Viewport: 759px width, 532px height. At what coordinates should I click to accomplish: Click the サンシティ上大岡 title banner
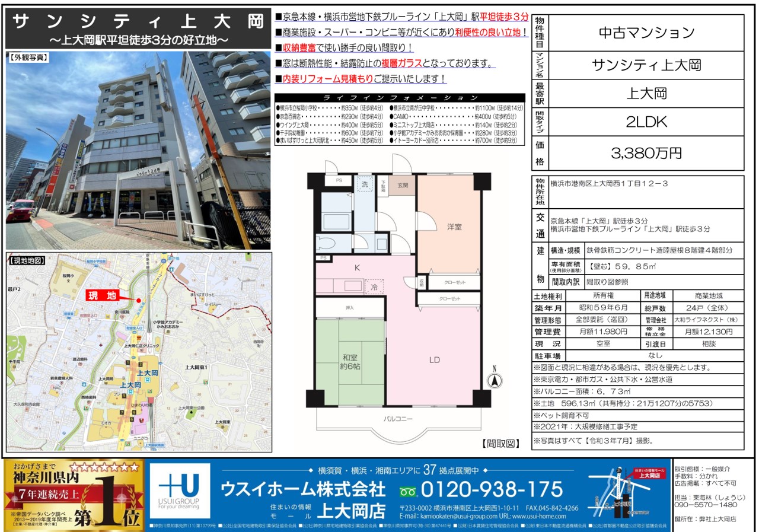(x=139, y=30)
